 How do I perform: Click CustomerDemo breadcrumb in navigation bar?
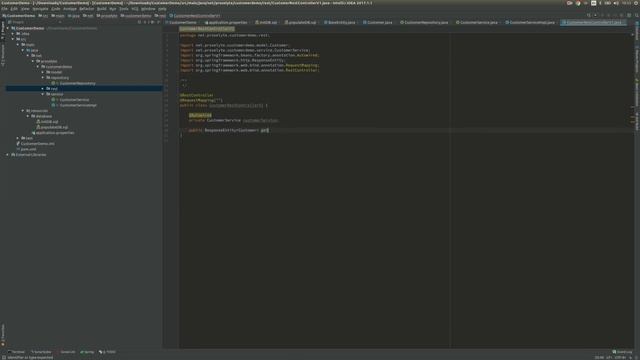19,16
